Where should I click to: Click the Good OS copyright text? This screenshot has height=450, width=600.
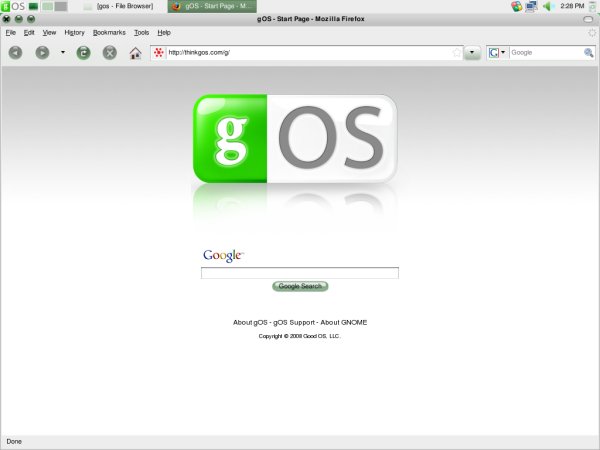(299, 336)
